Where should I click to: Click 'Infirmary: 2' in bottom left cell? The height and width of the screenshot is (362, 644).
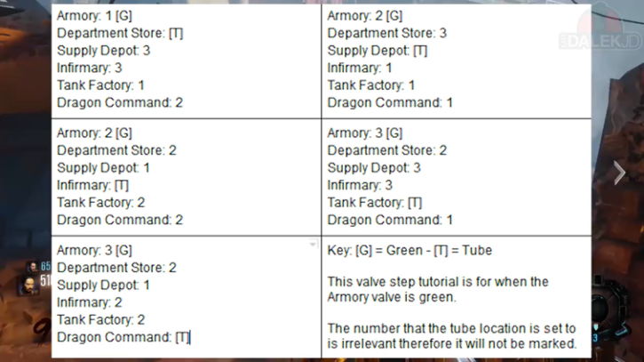coord(89,302)
